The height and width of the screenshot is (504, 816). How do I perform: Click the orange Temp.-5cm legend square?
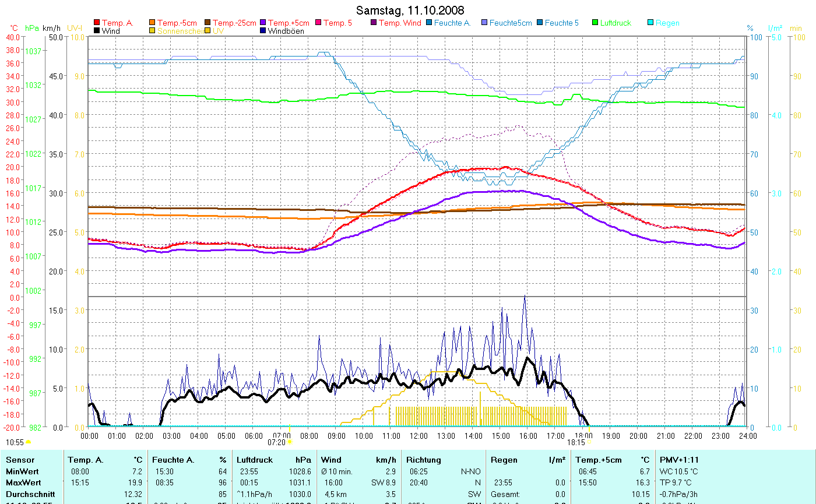pyautogui.click(x=153, y=23)
